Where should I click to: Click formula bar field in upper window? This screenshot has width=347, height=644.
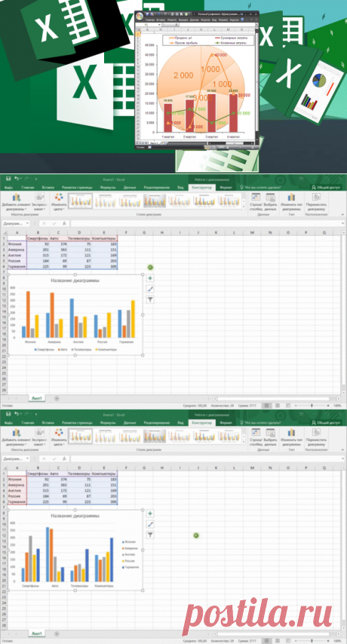205,223
